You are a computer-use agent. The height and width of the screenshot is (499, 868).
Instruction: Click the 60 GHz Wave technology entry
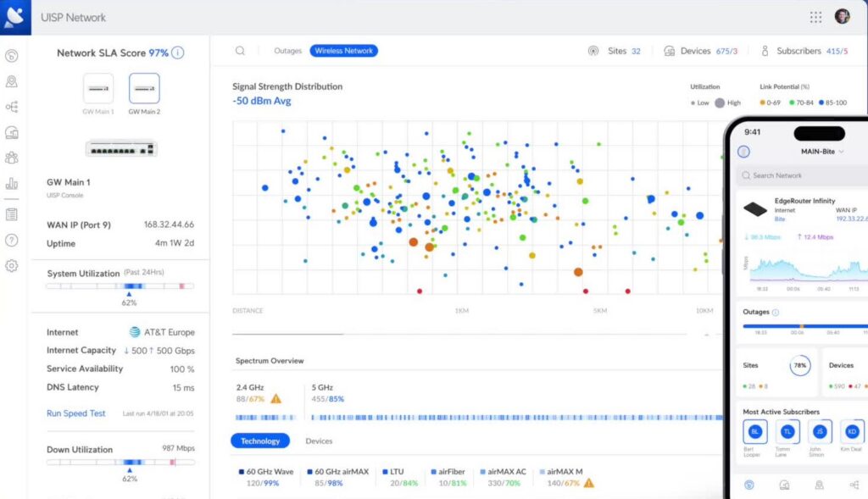265,477
